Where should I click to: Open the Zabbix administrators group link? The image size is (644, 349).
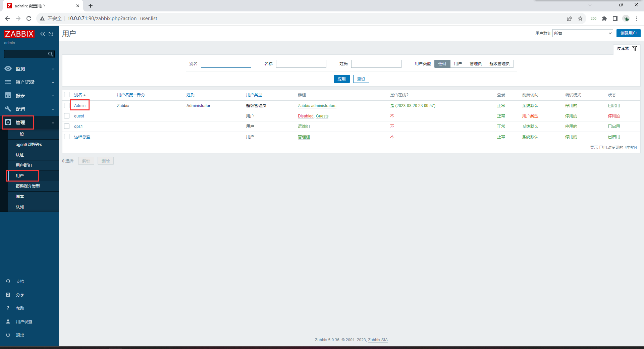coord(317,106)
